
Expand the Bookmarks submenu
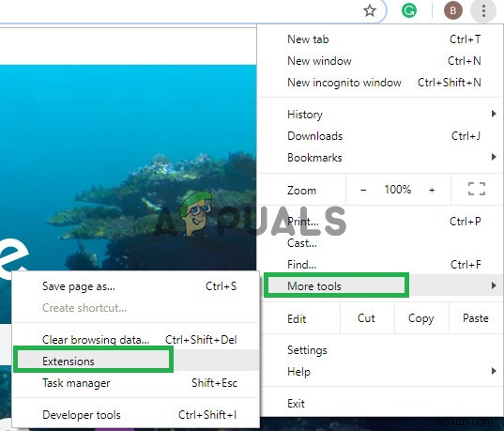[380, 158]
